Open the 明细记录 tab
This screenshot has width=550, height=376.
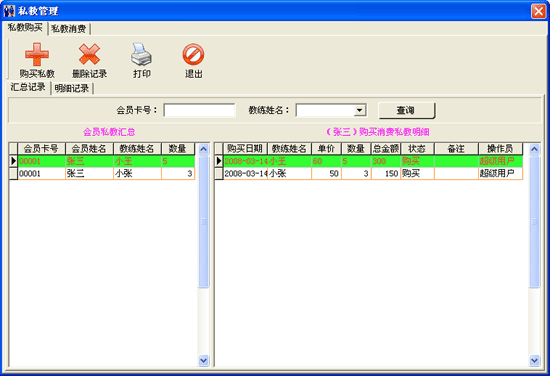[x=72, y=88]
